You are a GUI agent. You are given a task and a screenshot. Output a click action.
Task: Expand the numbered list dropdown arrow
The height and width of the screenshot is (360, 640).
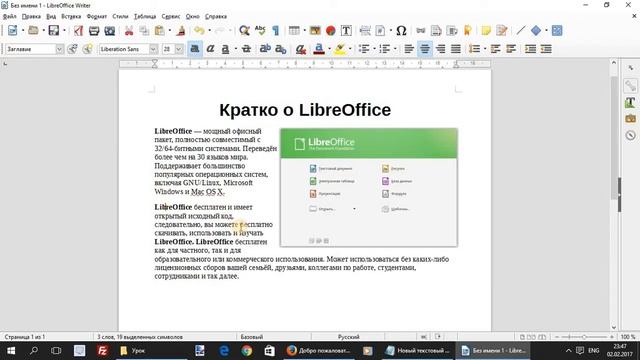(395, 49)
